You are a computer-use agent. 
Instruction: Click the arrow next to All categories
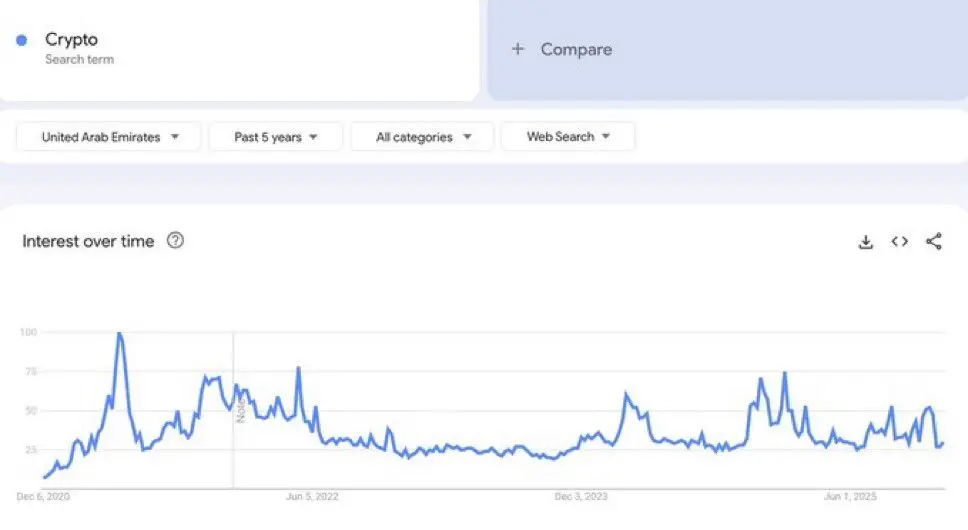tap(467, 137)
